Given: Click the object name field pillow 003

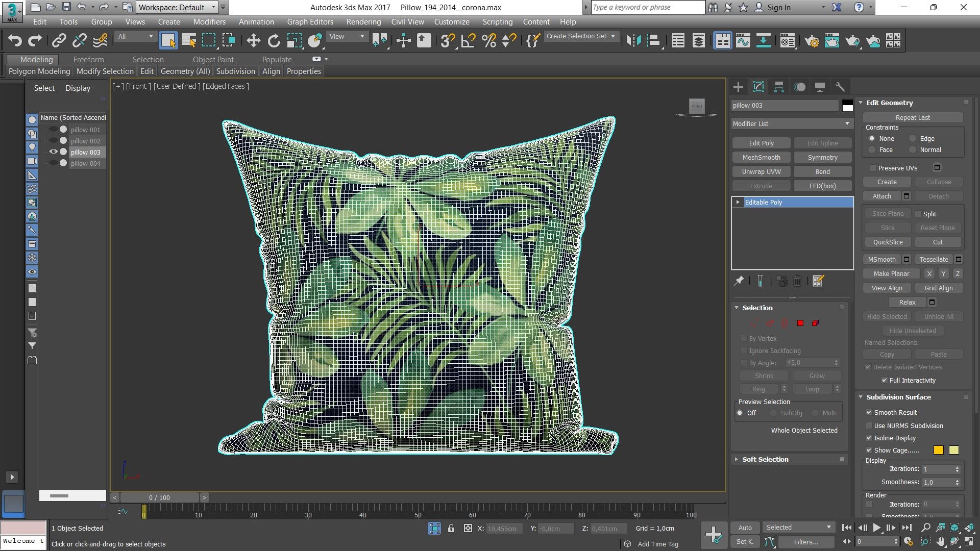Looking at the screenshot, I should click(785, 106).
